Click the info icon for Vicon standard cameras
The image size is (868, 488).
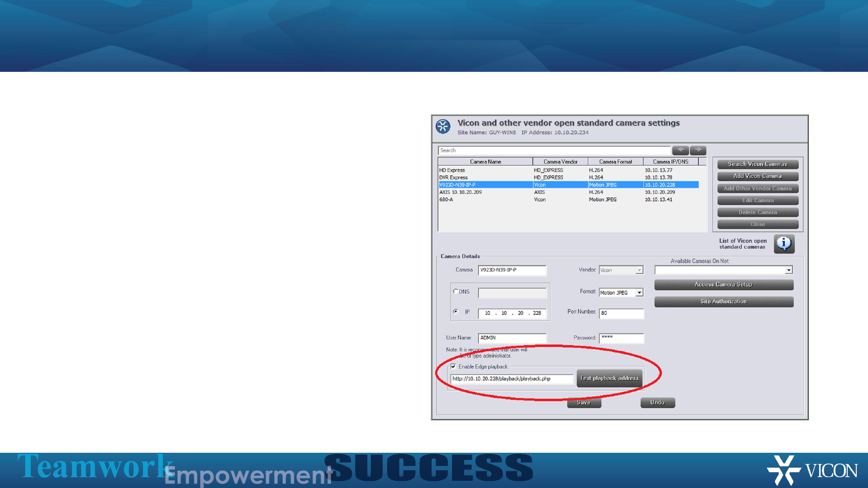(784, 244)
